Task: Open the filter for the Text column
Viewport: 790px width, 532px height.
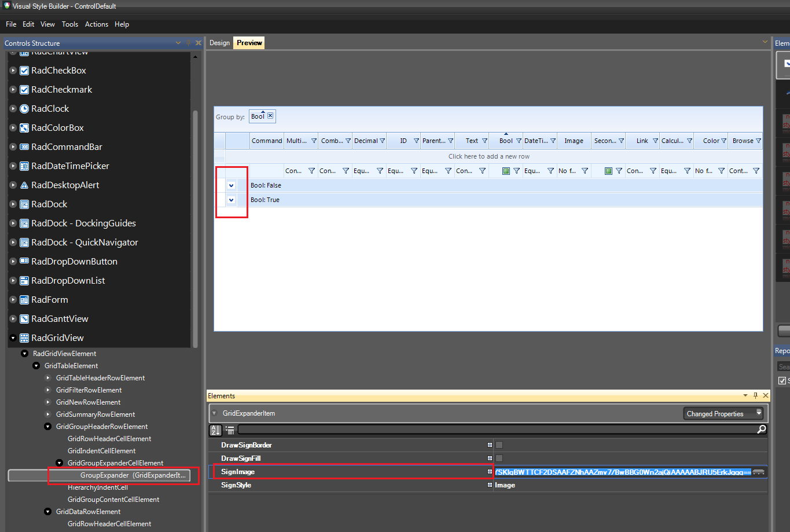Action: pyautogui.click(x=484, y=141)
